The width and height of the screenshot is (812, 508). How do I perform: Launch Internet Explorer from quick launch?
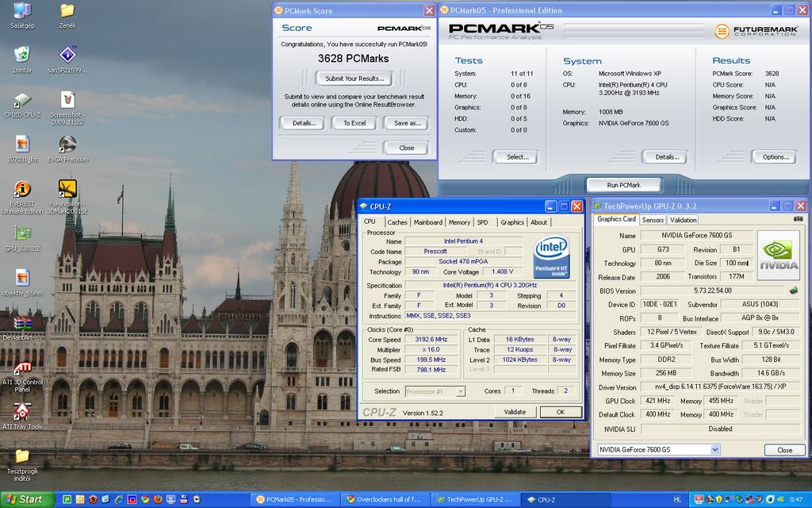(119, 499)
